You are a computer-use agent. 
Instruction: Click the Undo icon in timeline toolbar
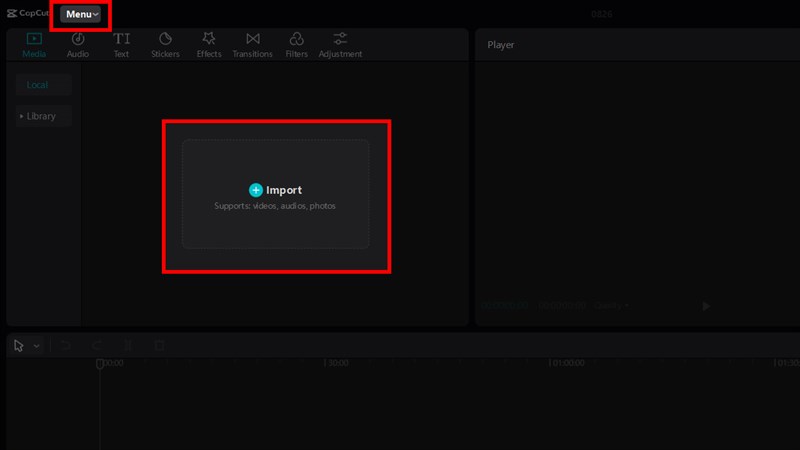[x=66, y=346]
